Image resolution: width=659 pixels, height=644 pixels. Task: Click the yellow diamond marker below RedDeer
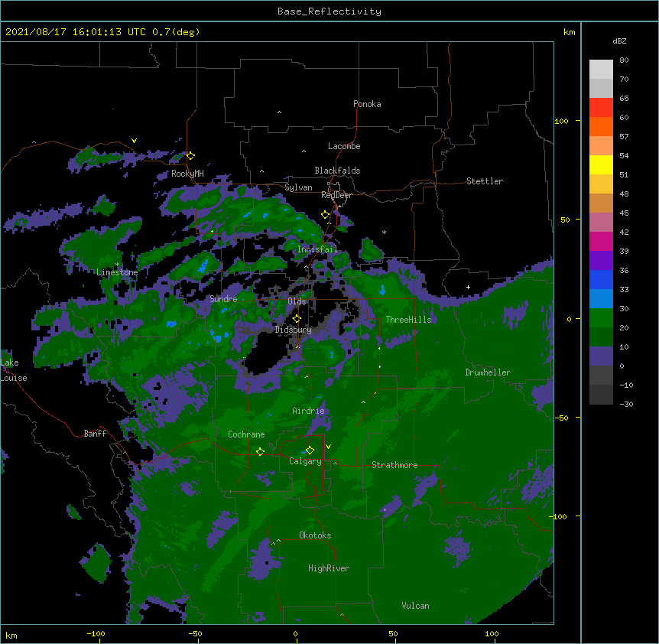pos(325,215)
